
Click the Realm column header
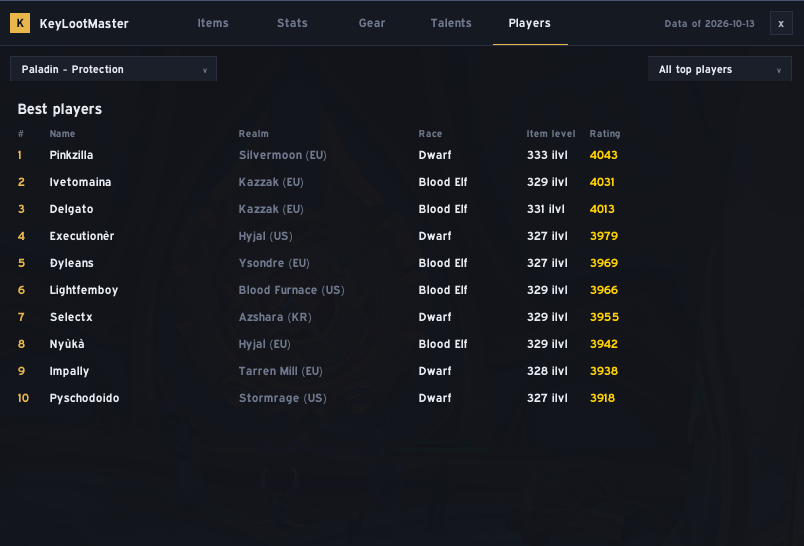point(253,134)
